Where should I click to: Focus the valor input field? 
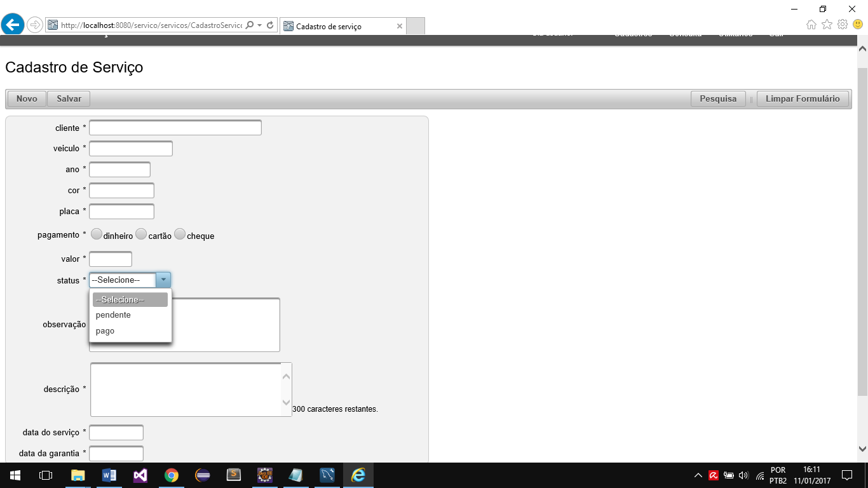point(111,259)
